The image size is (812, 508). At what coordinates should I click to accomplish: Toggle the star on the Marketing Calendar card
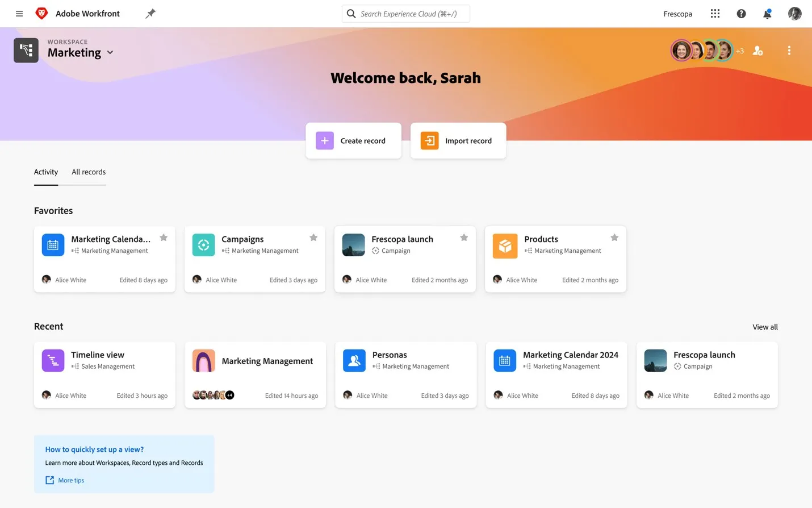[164, 238]
